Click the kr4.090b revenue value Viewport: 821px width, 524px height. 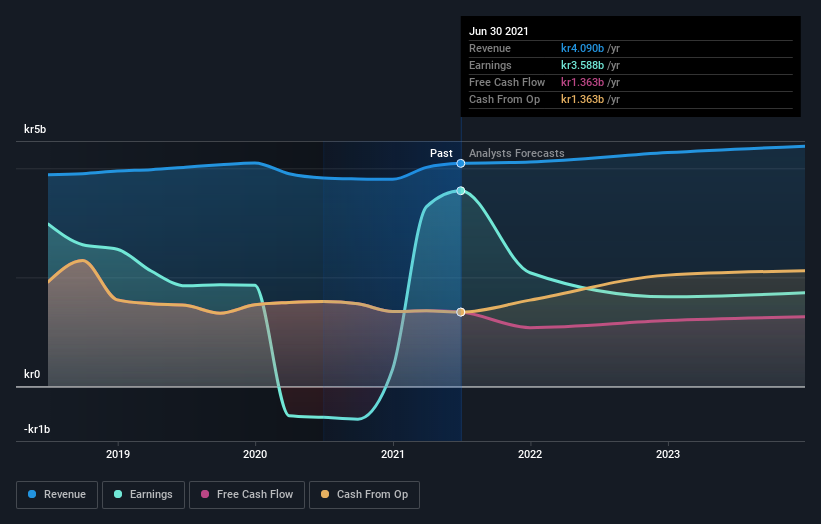point(582,48)
